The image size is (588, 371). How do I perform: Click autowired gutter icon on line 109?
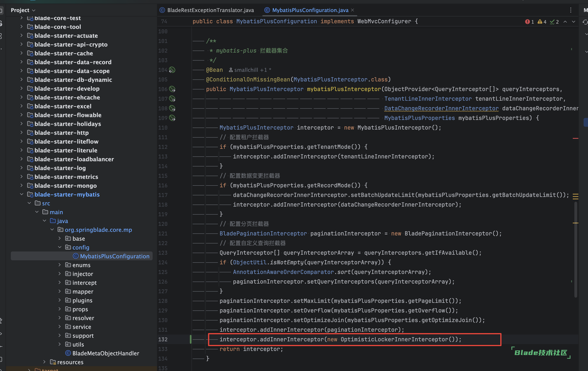point(172,118)
